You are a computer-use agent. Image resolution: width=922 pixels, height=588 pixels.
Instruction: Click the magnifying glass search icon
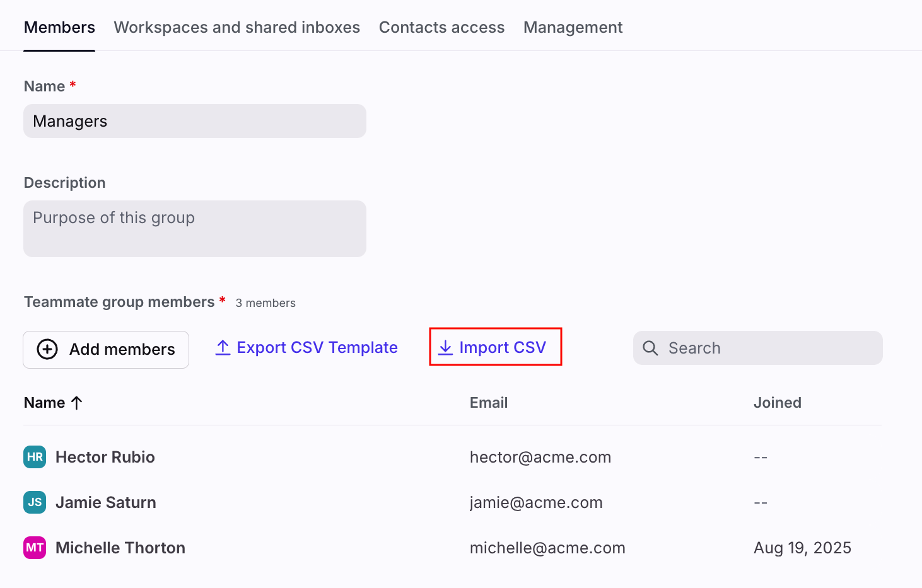(650, 348)
